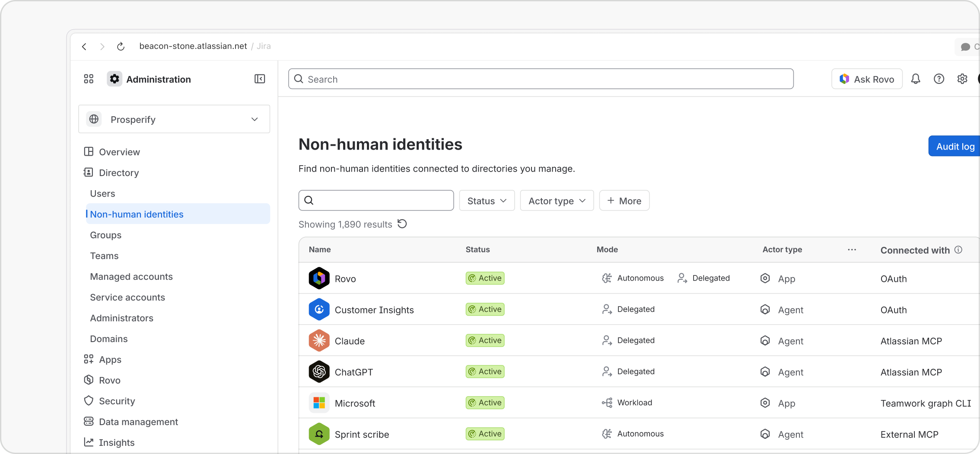Image resolution: width=980 pixels, height=454 pixels.
Task: Click the Microsoft identity logo
Action: click(319, 403)
